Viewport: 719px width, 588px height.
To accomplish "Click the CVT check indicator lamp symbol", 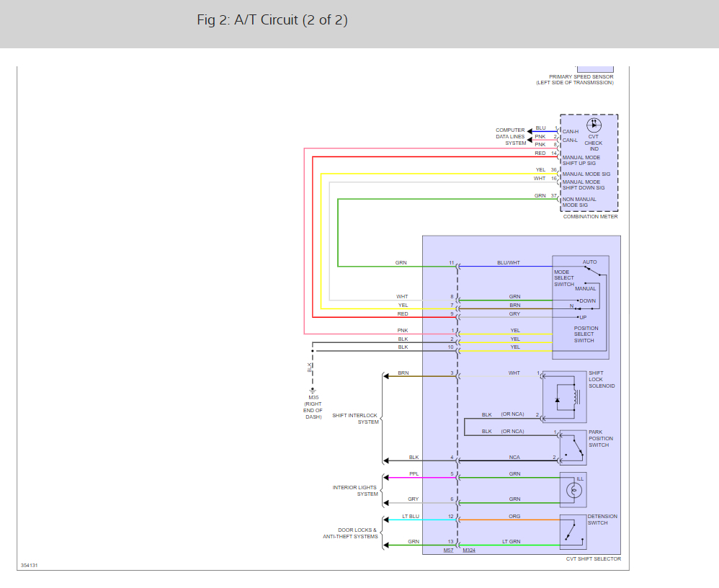I will pyautogui.click(x=594, y=125).
